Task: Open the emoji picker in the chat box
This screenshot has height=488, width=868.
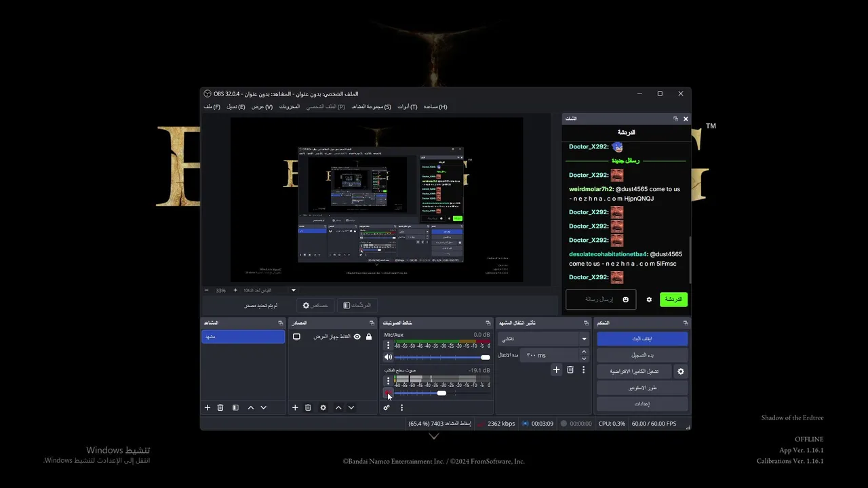Action: [626, 300]
